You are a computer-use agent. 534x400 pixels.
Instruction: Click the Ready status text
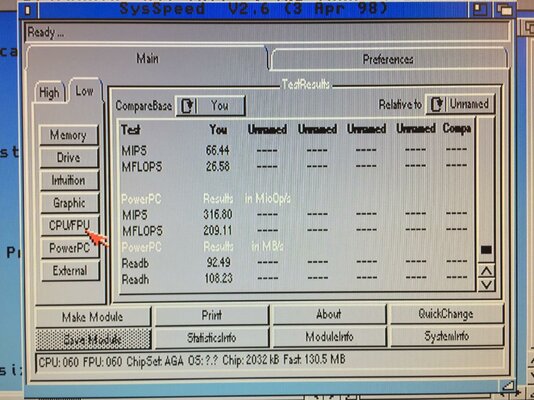tap(46, 32)
